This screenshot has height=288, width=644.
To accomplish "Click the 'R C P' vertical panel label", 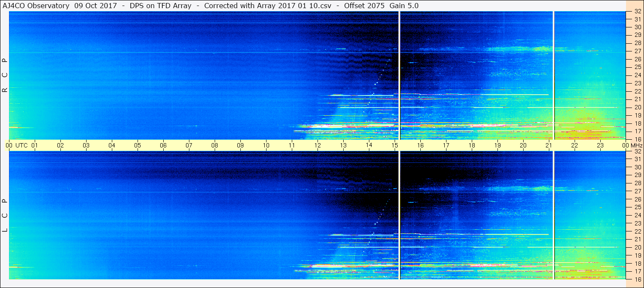I will point(5,75).
